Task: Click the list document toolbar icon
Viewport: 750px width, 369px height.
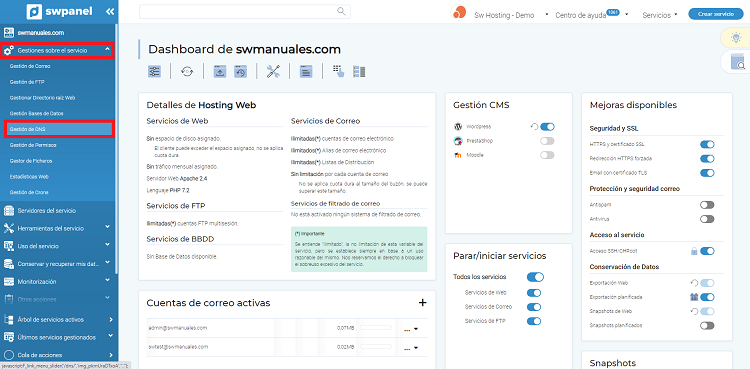Action: (306, 72)
